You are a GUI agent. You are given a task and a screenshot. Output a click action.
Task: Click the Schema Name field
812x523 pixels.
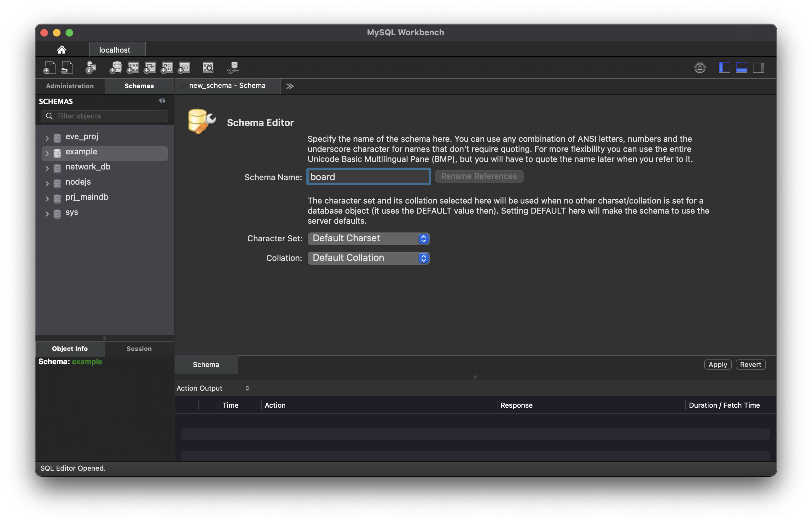(x=368, y=177)
